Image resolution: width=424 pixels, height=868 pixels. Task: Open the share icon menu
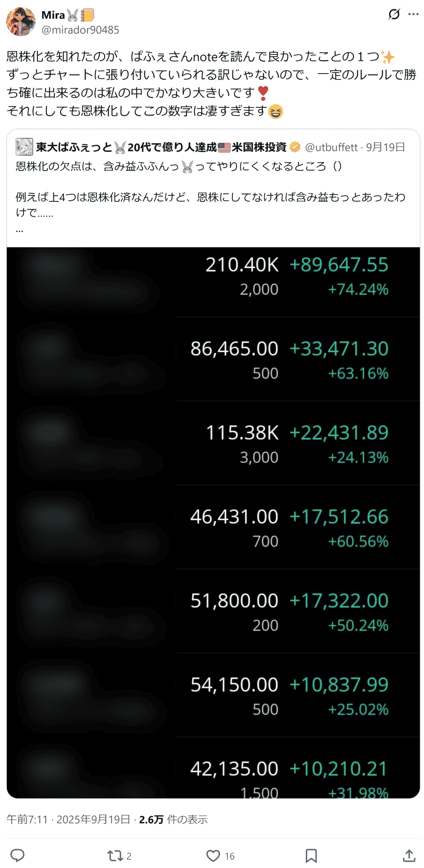point(409,855)
